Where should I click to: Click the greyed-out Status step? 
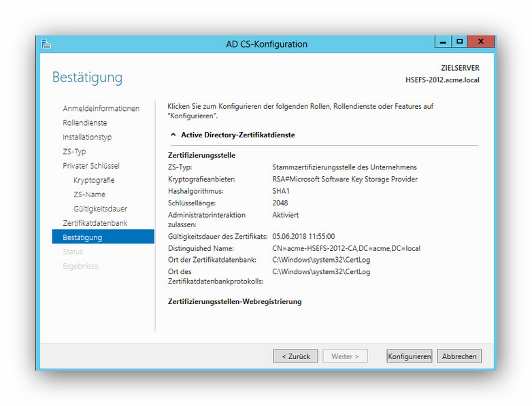pyautogui.click(x=73, y=252)
